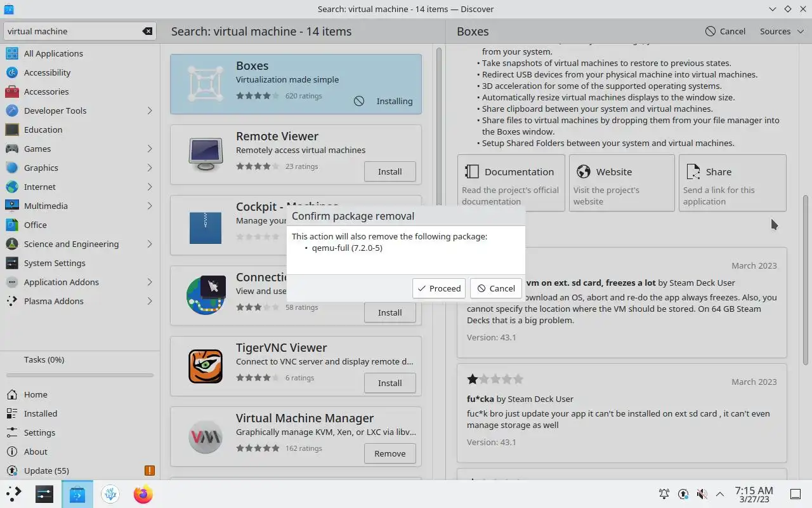Open the application launcher in taskbar
Screen dimensions: 812x508
pyautogui.click(x=13, y=493)
